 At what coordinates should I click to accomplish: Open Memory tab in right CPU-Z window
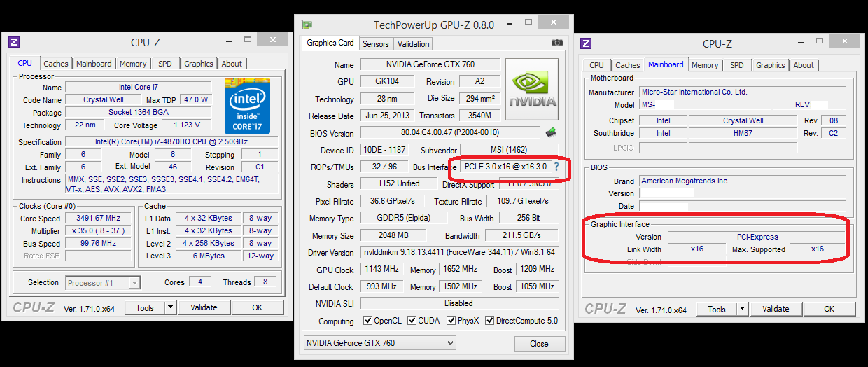coord(705,65)
